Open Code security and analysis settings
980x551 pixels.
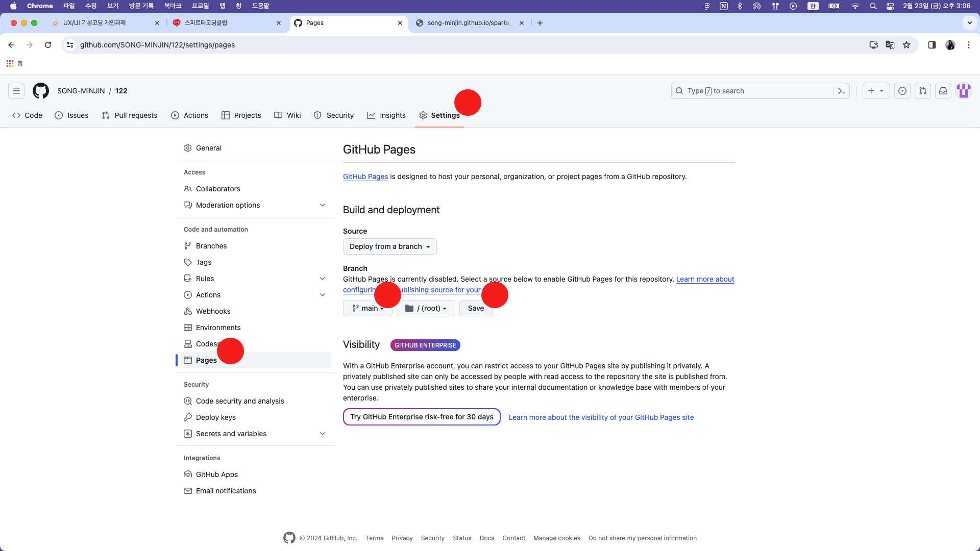pyautogui.click(x=255, y=401)
